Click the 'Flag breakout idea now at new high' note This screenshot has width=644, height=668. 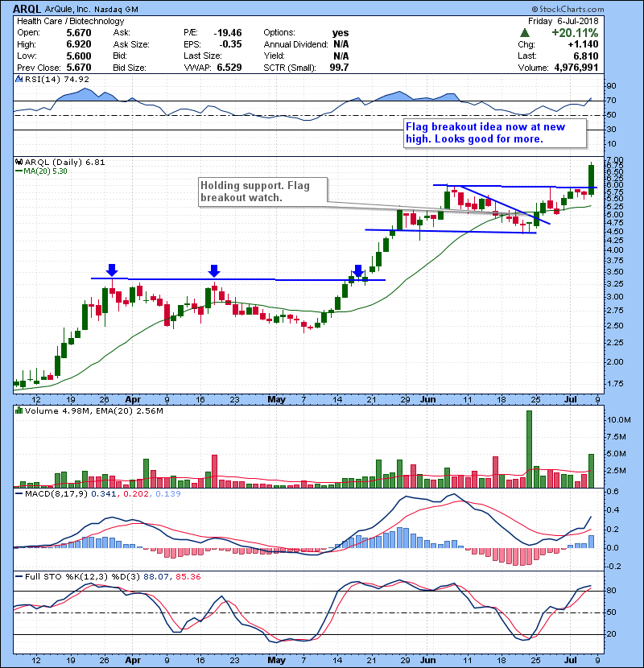pos(495,133)
